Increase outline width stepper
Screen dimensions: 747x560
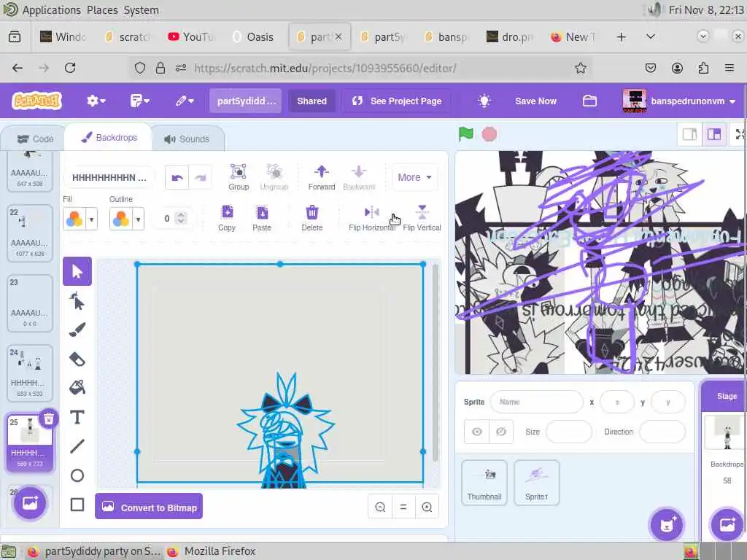coord(181,215)
